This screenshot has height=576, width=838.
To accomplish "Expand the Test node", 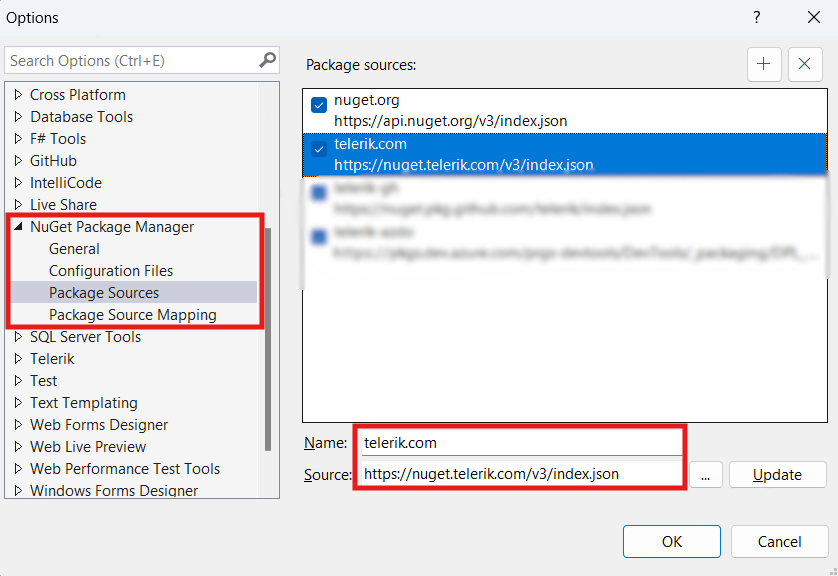I will point(18,380).
